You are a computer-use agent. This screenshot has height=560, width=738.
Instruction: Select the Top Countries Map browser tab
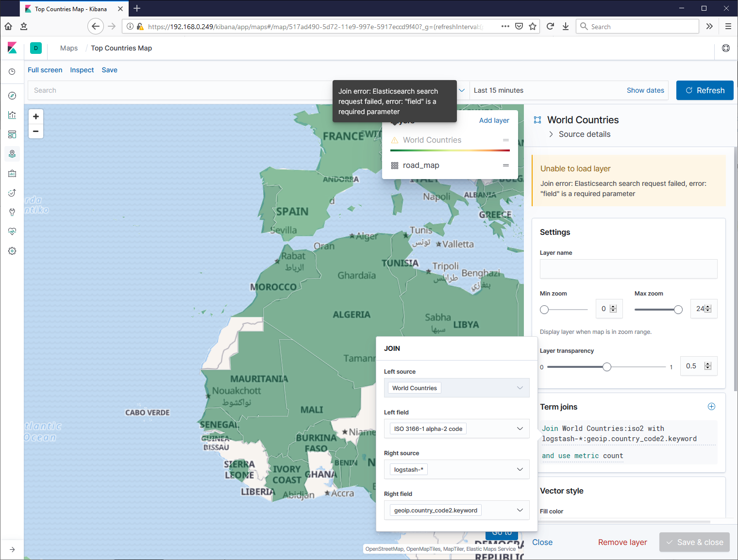(73, 9)
